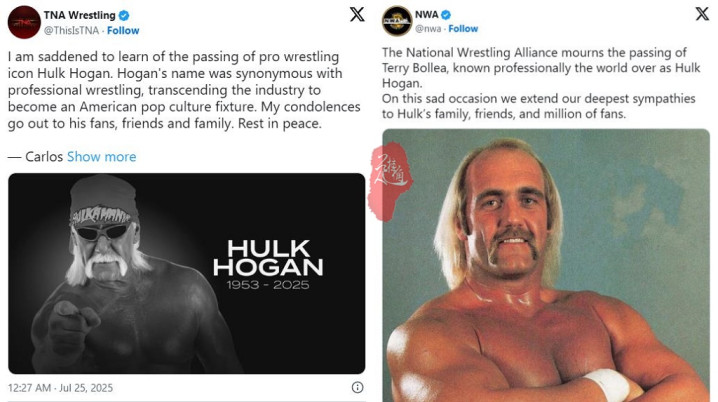Click the TNA Wrestling profile avatar
The height and width of the screenshot is (402, 718).
(24, 22)
